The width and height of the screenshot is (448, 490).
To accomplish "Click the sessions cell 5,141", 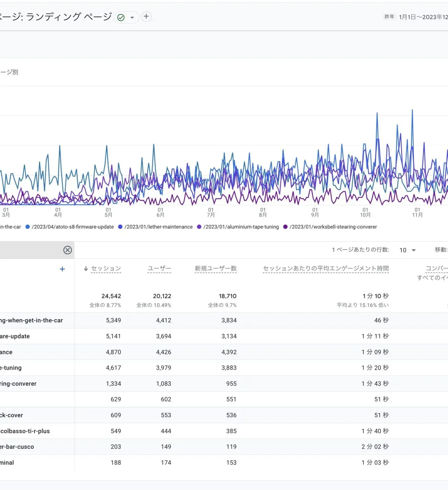I will 113,336.
